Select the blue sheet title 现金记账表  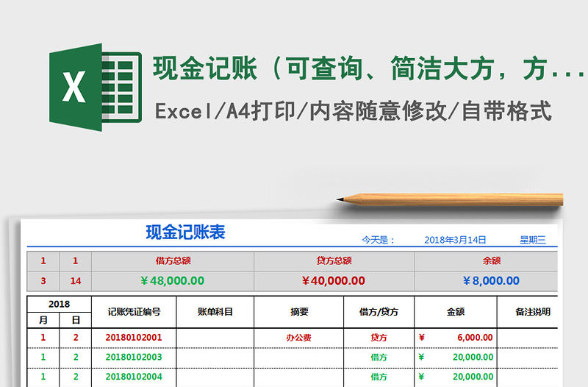[186, 232]
